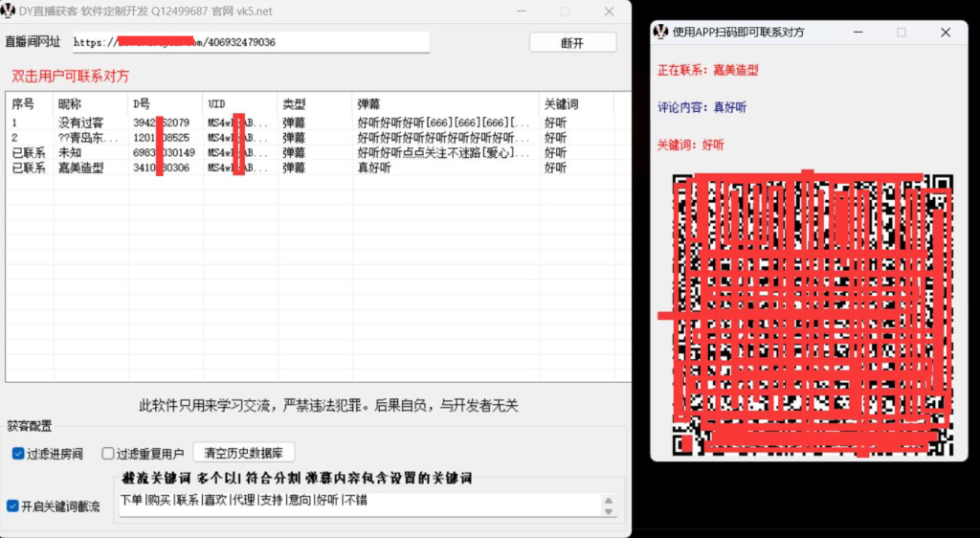Click the 断开 disconnect button
Screen dimensions: 980x538
(572, 42)
